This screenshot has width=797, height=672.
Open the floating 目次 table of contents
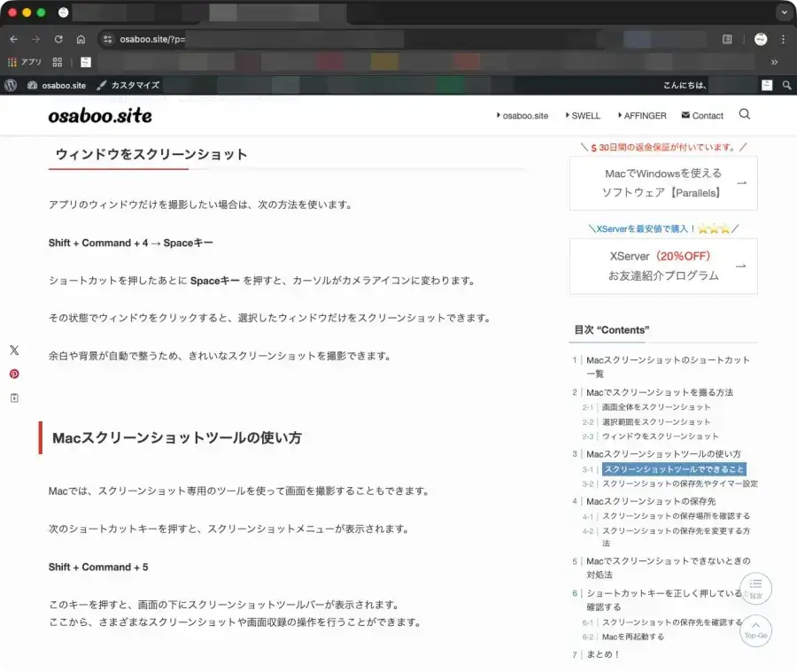coord(755,588)
